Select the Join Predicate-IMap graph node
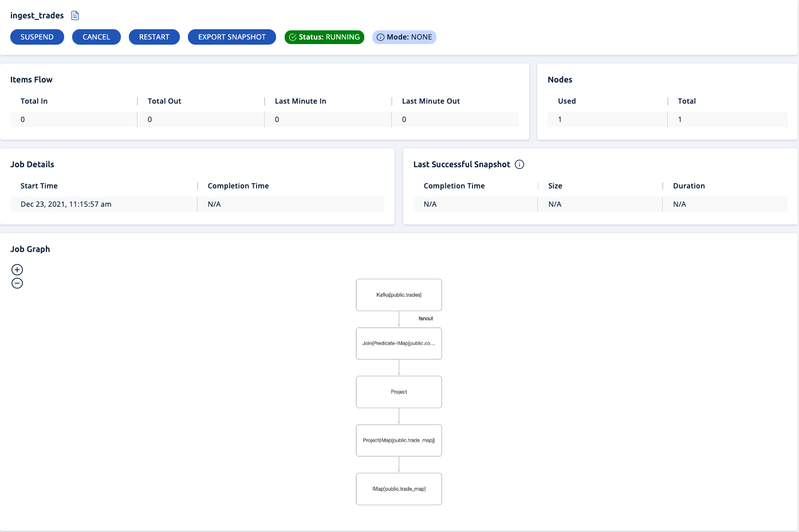 coord(399,344)
